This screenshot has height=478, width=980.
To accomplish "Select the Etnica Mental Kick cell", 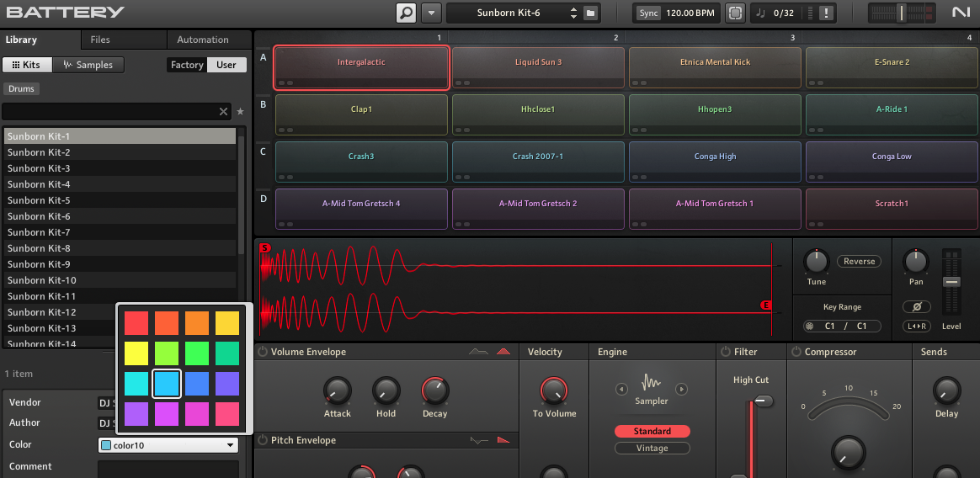I will pyautogui.click(x=715, y=67).
